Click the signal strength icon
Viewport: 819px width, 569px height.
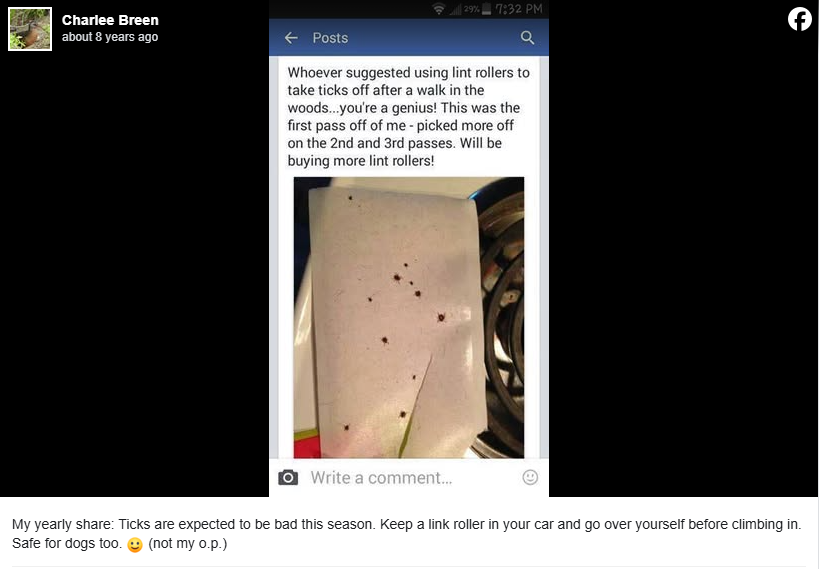click(455, 9)
